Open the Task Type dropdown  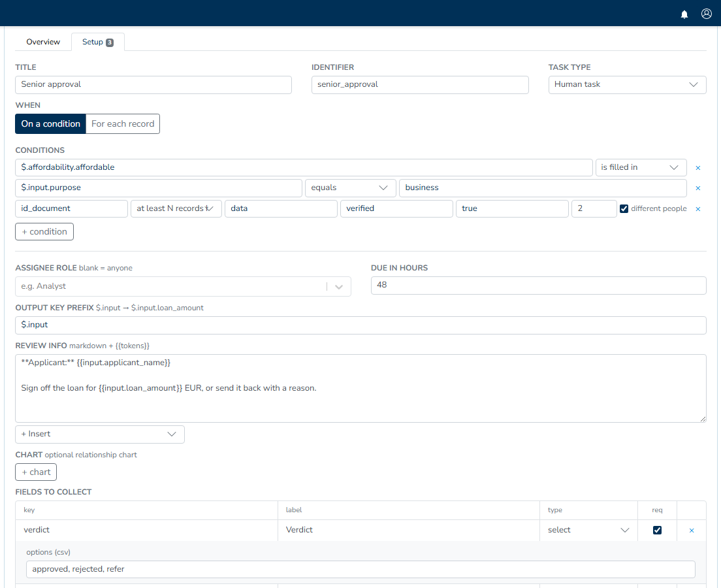tap(627, 85)
